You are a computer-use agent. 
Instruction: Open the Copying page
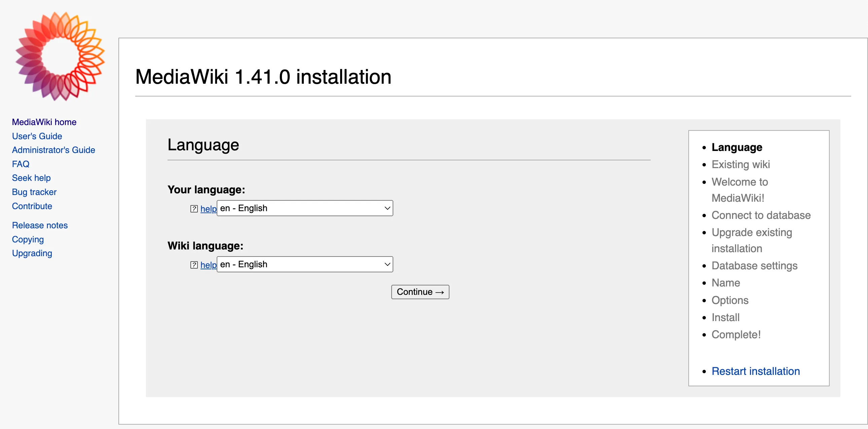[x=28, y=239]
